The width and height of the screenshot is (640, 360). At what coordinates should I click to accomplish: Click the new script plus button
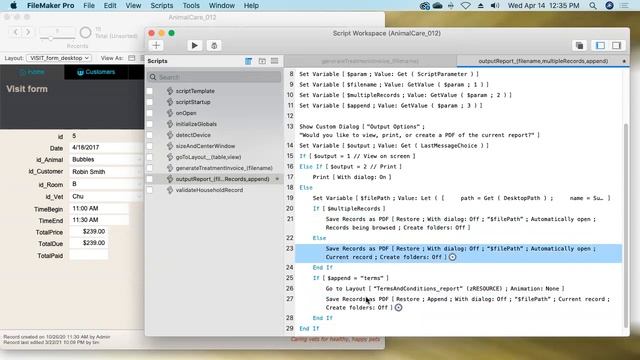pyautogui.click(x=156, y=45)
